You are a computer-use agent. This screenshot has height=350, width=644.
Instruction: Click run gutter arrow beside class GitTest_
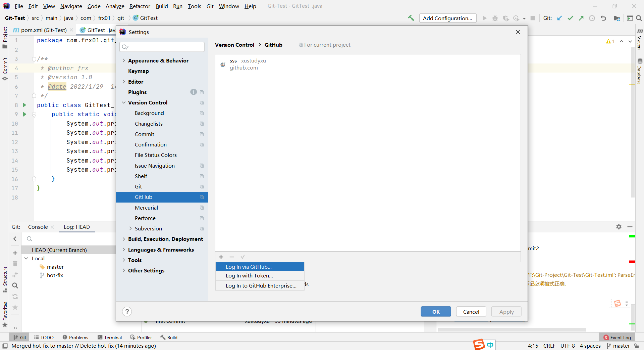pos(24,105)
